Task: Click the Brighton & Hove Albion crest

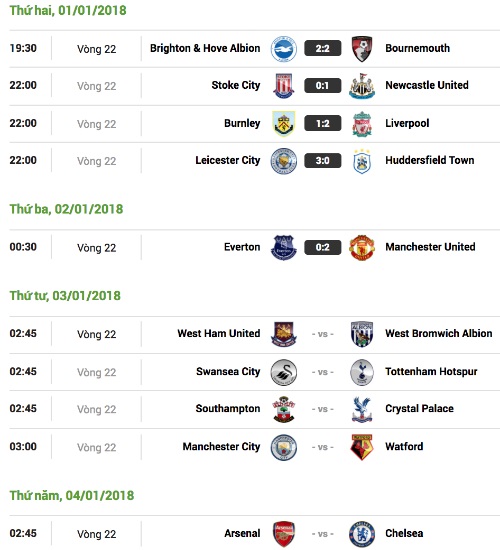Action: [x=284, y=49]
